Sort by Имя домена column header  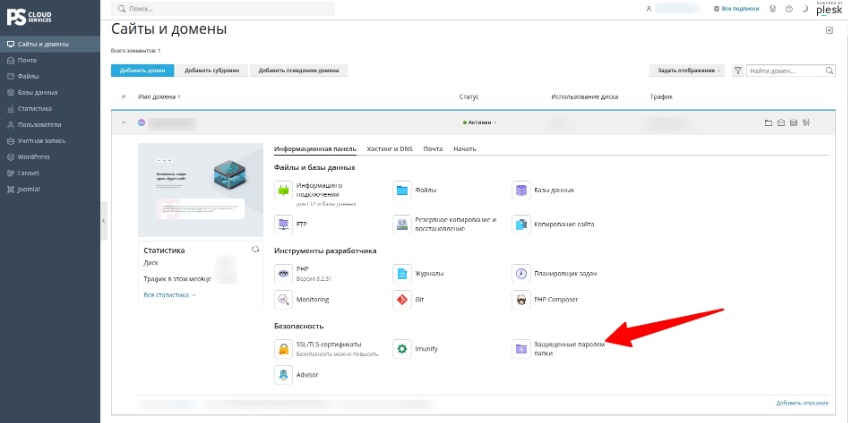point(159,97)
